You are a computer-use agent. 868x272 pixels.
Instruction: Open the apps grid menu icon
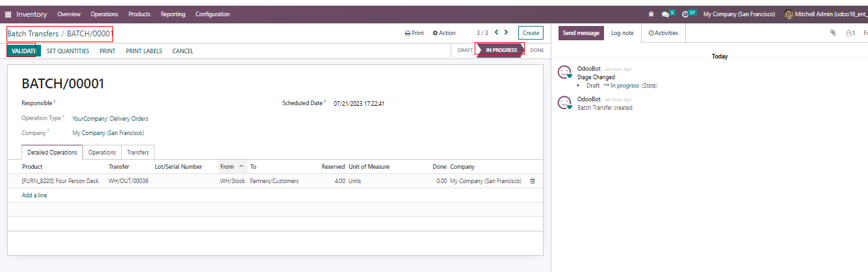pos(8,14)
